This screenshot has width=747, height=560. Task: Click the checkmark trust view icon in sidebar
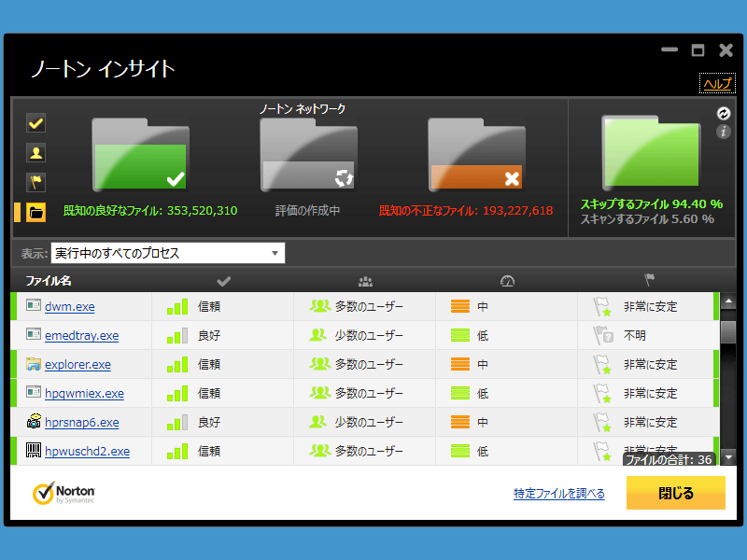[35, 123]
